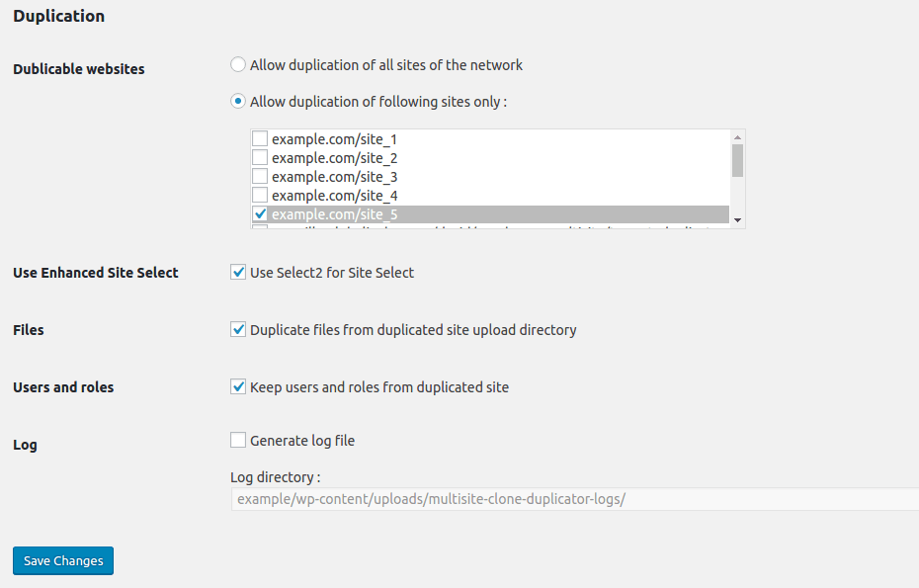Viewport: 919px width, 588px height.
Task: Click the example.com/site_1 label text
Action: click(x=335, y=139)
